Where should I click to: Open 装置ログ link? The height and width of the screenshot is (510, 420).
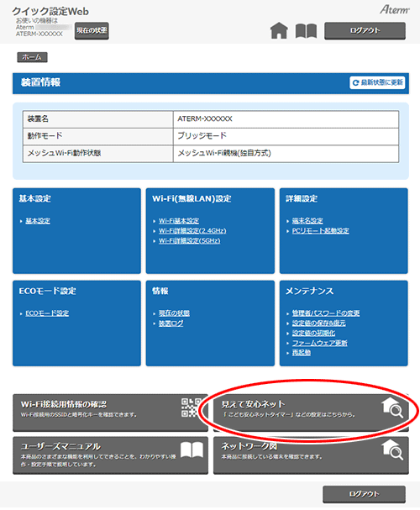pyautogui.click(x=171, y=323)
